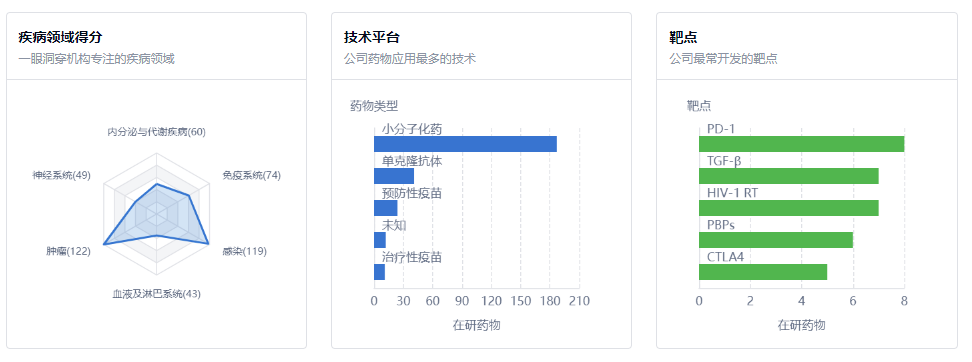Select the 治疗性疫苗 bar
Image resolution: width=972 pixels, height=362 pixels.
tap(379, 272)
